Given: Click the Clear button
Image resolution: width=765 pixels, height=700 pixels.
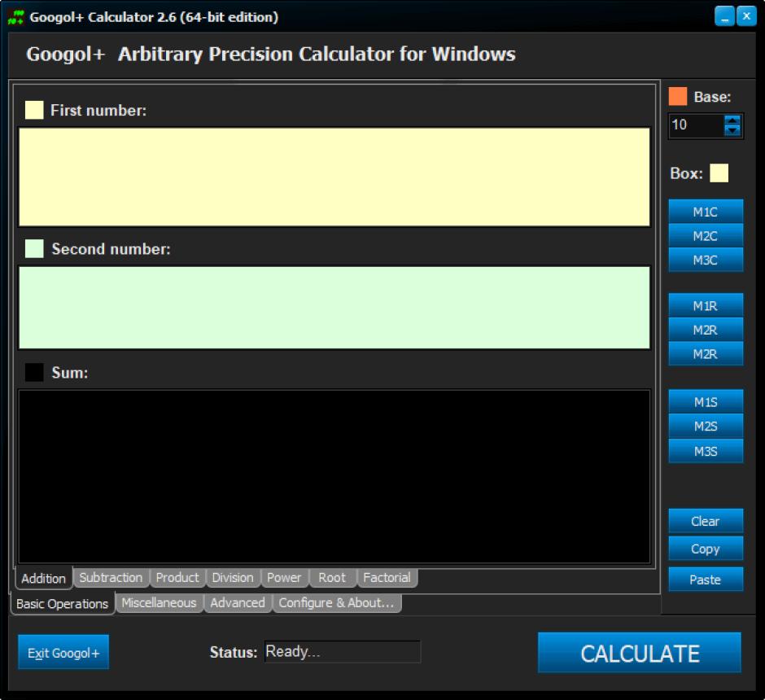Looking at the screenshot, I should (706, 521).
